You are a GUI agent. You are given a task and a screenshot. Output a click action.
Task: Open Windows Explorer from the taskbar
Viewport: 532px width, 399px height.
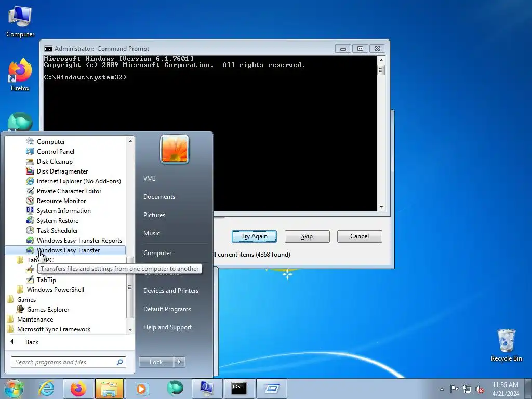pos(109,389)
